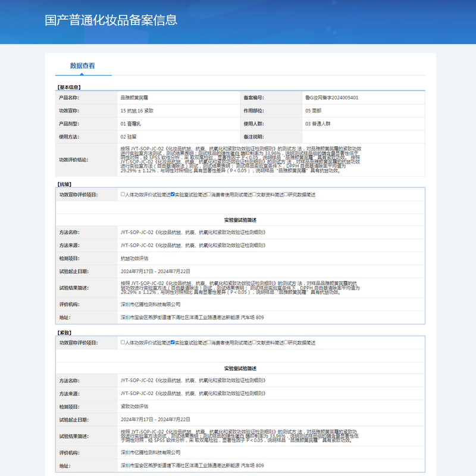Enable 文献资料简述 checkbox under 紧致
476x476 pixels.
(254, 343)
